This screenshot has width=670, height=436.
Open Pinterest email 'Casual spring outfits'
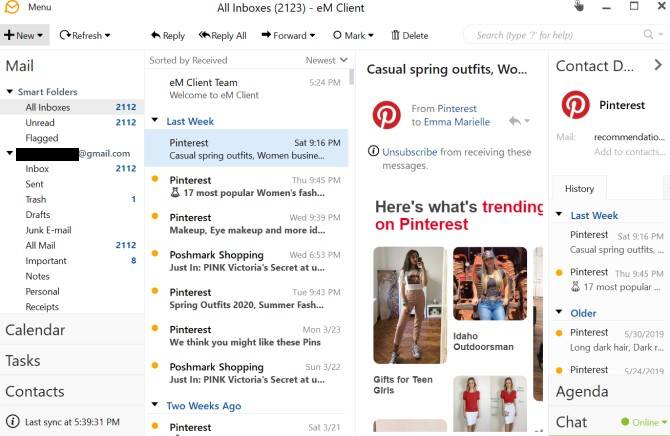tap(247, 148)
